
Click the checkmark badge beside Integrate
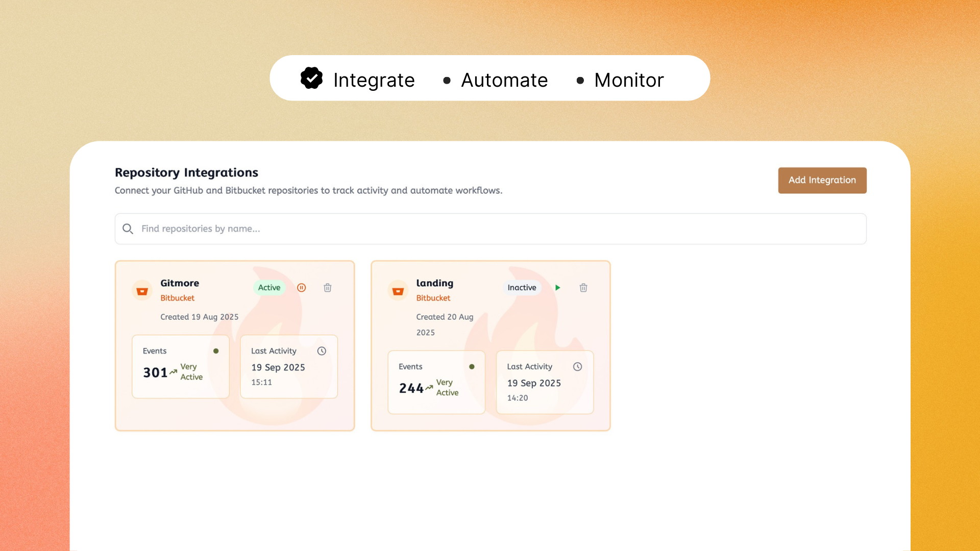point(312,79)
